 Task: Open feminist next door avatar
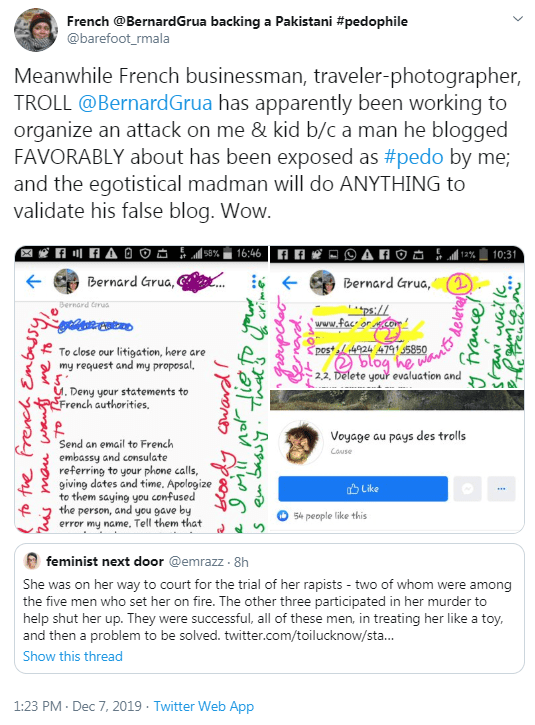31,561
